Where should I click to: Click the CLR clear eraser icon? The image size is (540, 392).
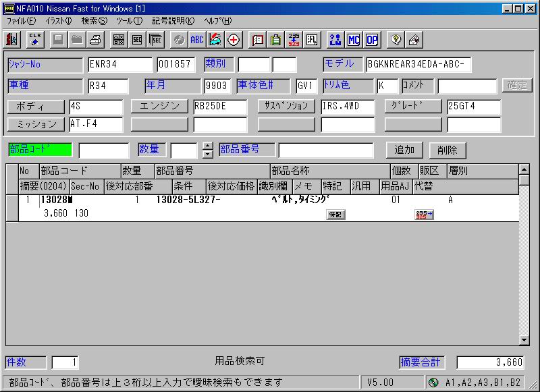click(x=35, y=40)
